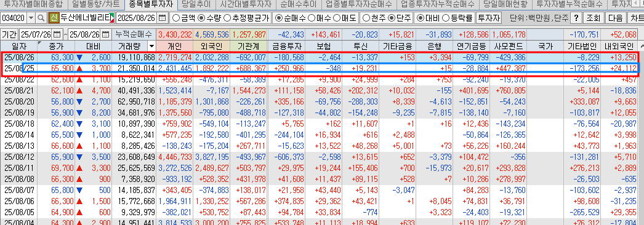Switch to the 당일추이 tab
Viewport: 644px width, 225px height.
pos(196,4)
